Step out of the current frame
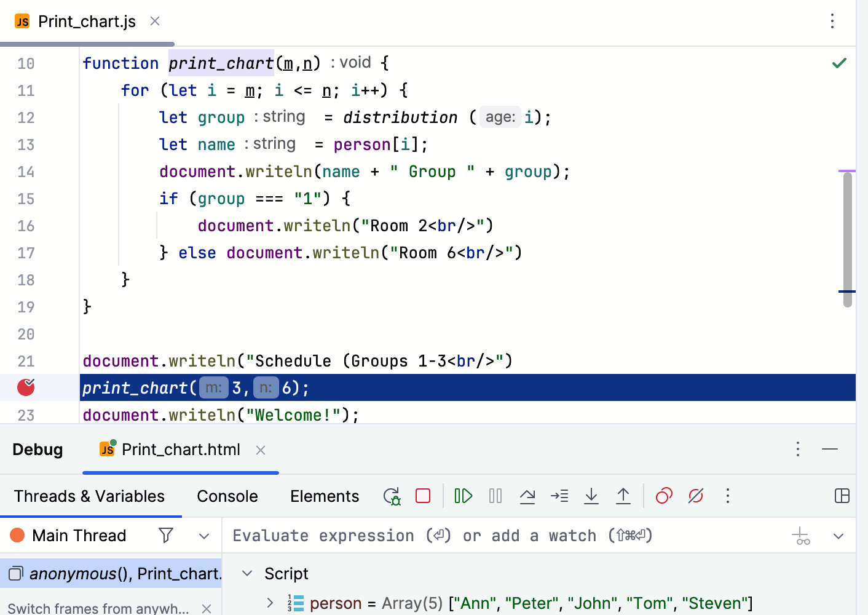Screen dimensions: 868x615 [623, 496]
